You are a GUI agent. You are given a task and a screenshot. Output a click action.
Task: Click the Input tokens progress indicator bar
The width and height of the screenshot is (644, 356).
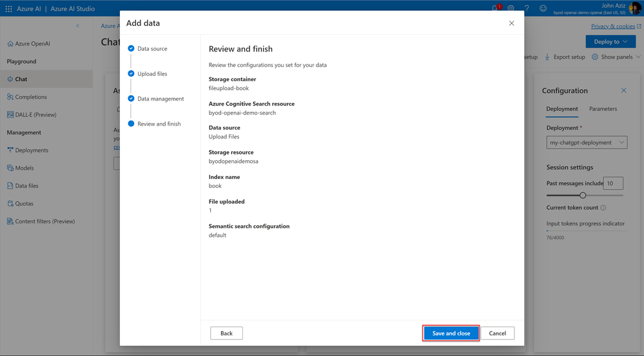coord(587,231)
